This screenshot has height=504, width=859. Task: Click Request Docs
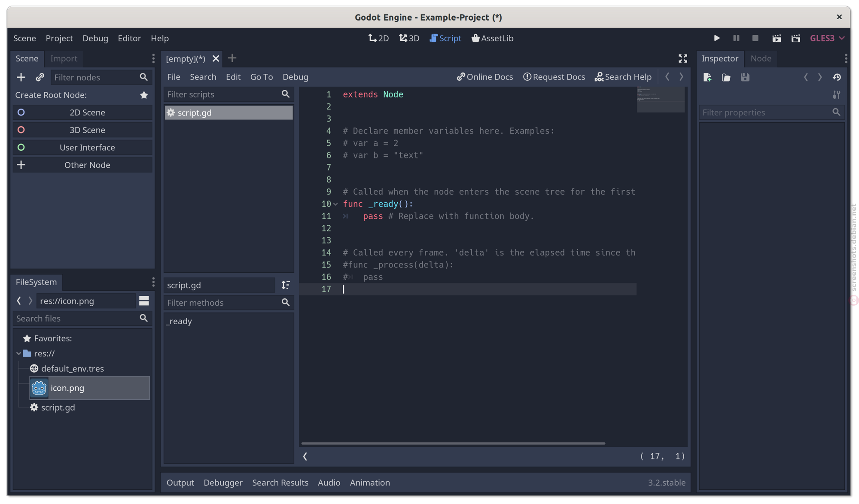point(554,77)
